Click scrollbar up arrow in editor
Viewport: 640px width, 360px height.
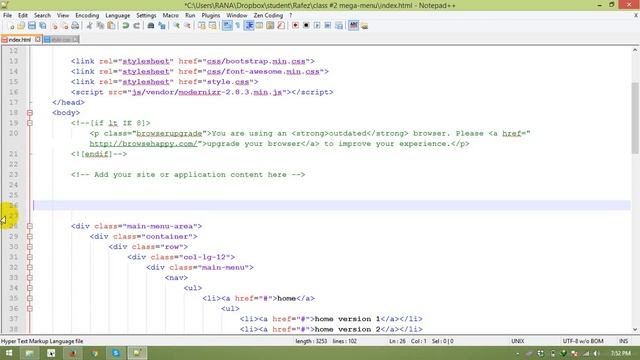tap(635, 50)
